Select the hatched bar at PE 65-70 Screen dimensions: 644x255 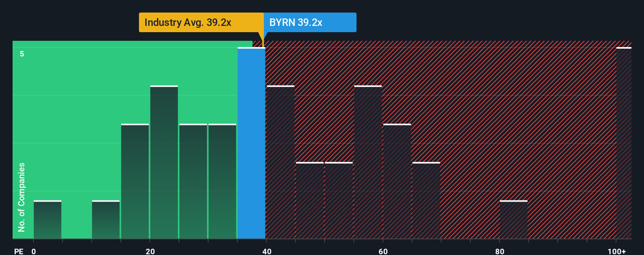(426, 200)
